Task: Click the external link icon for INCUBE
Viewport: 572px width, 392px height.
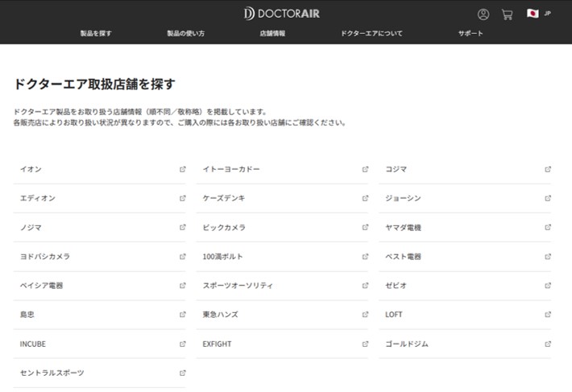Action: point(182,344)
